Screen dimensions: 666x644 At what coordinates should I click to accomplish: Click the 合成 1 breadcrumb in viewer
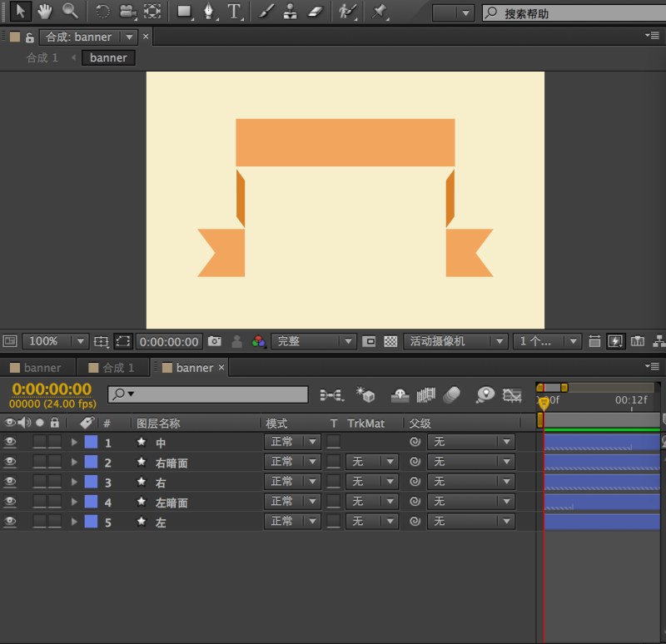42,57
